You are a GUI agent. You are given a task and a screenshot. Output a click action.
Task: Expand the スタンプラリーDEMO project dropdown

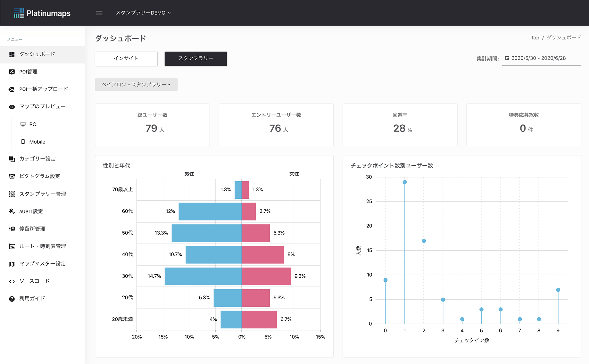(143, 13)
